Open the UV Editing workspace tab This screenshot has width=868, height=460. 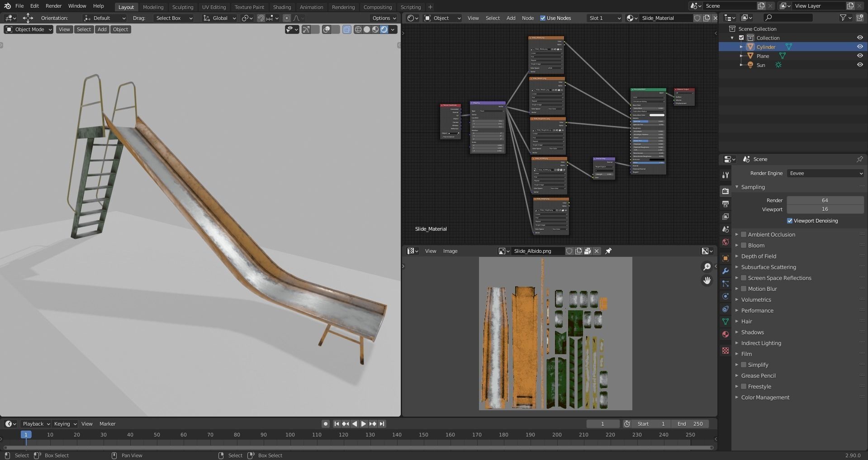(213, 7)
